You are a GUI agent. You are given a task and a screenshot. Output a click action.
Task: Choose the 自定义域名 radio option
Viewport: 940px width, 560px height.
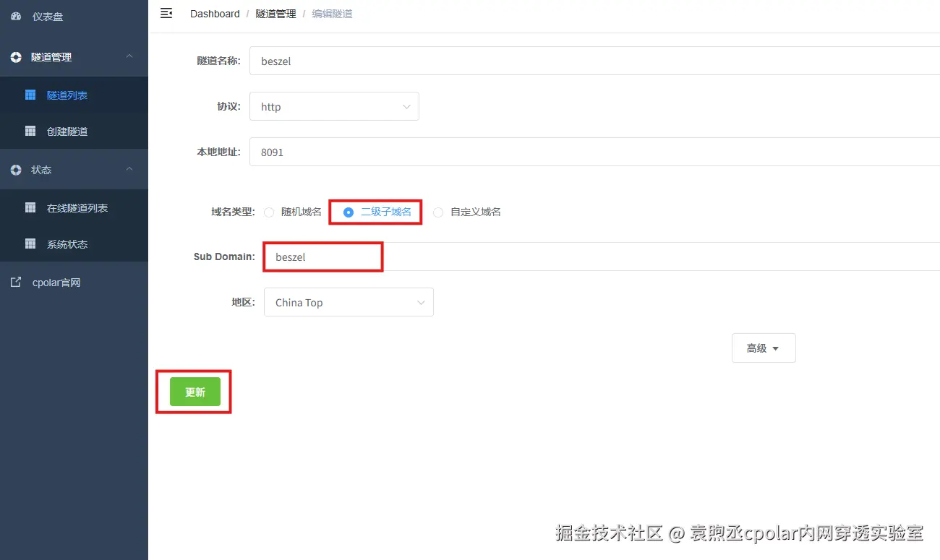click(x=438, y=212)
